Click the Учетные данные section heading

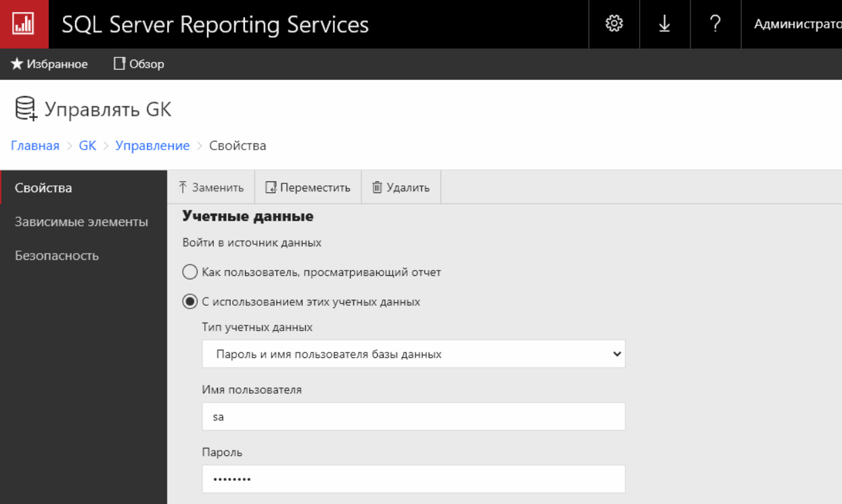[248, 216]
